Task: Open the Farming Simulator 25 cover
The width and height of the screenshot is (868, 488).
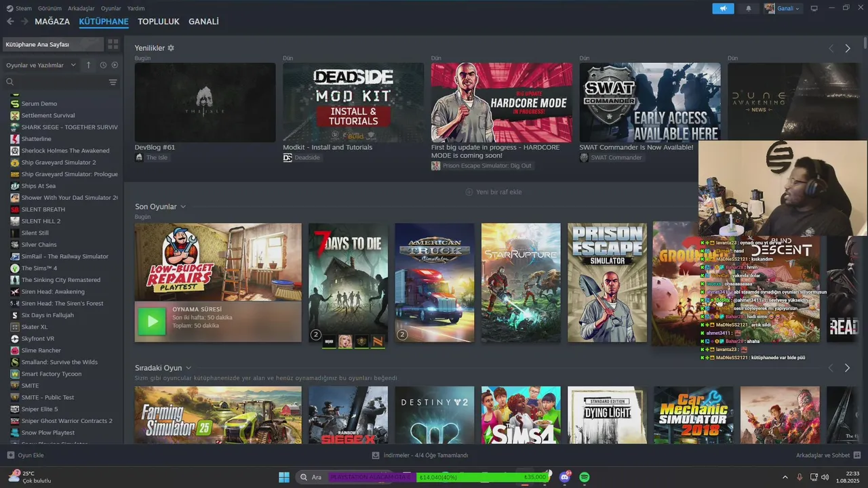Action: pyautogui.click(x=218, y=415)
